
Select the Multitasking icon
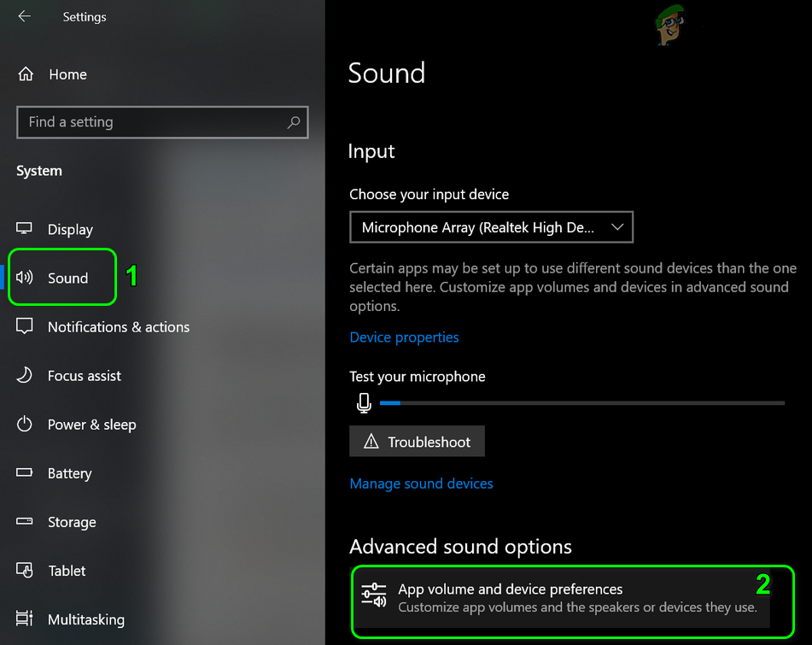[x=25, y=619]
